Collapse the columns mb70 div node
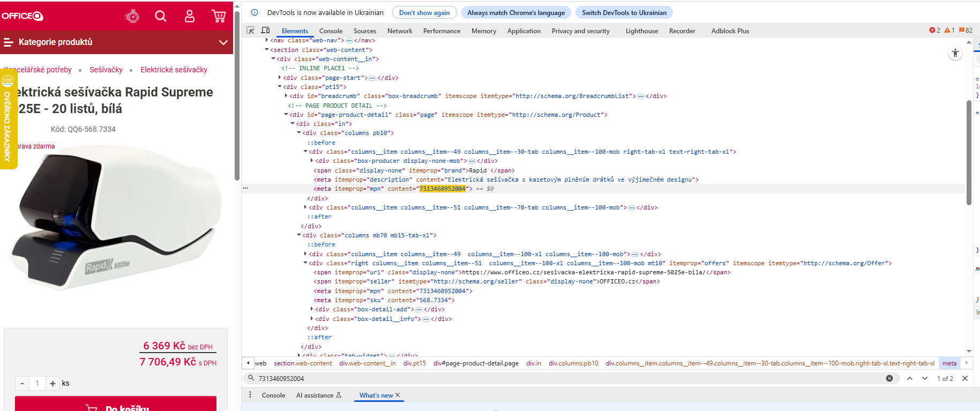This screenshot has width=980, height=411. (299, 235)
